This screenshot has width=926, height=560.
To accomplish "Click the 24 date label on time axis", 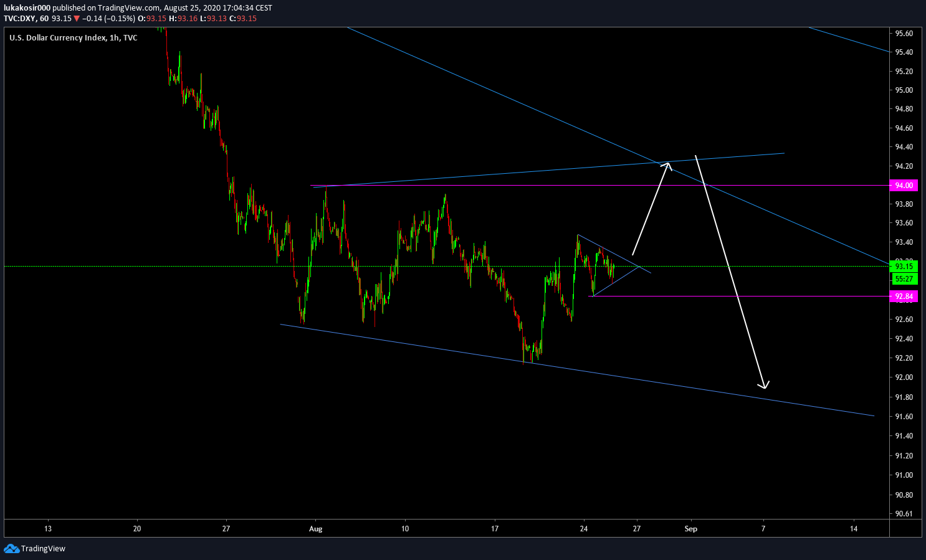I will [x=584, y=529].
